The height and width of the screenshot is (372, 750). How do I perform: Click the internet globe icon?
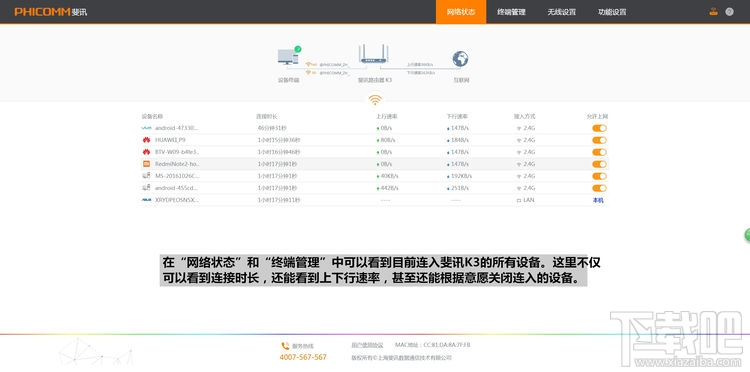pyautogui.click(x=460, y=59)
